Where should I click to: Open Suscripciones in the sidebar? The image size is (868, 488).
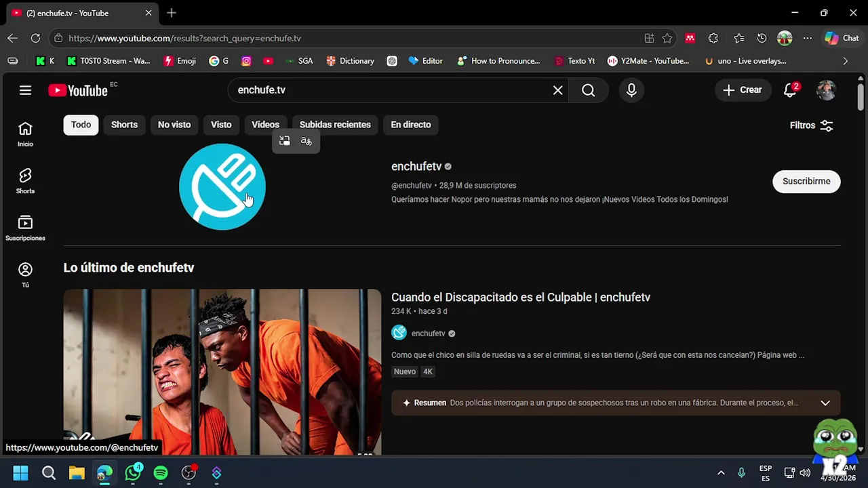tap(25, 228)
